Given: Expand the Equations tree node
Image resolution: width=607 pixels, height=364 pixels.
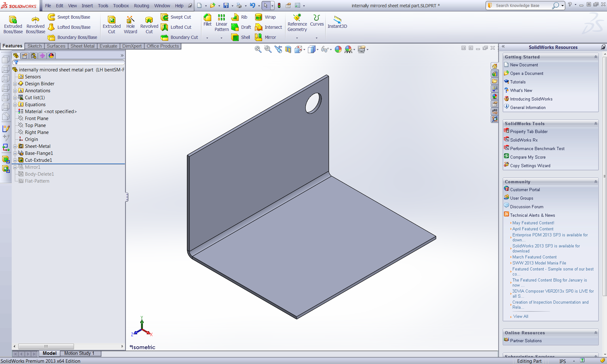Looking at the screenshot, I should coord(15,105).
